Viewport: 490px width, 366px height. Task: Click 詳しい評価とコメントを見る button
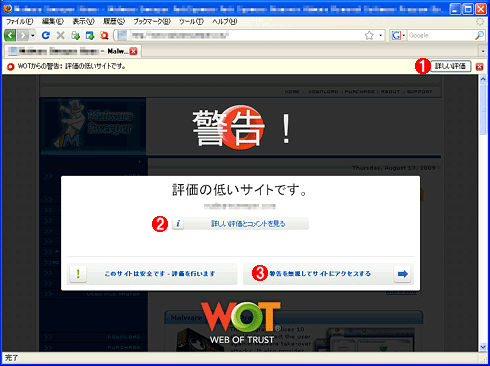[240, 224]
